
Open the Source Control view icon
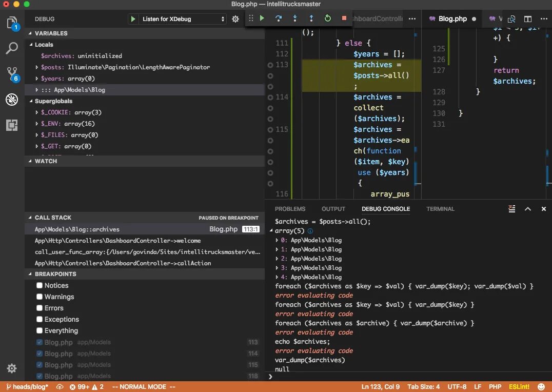point(12,74)
